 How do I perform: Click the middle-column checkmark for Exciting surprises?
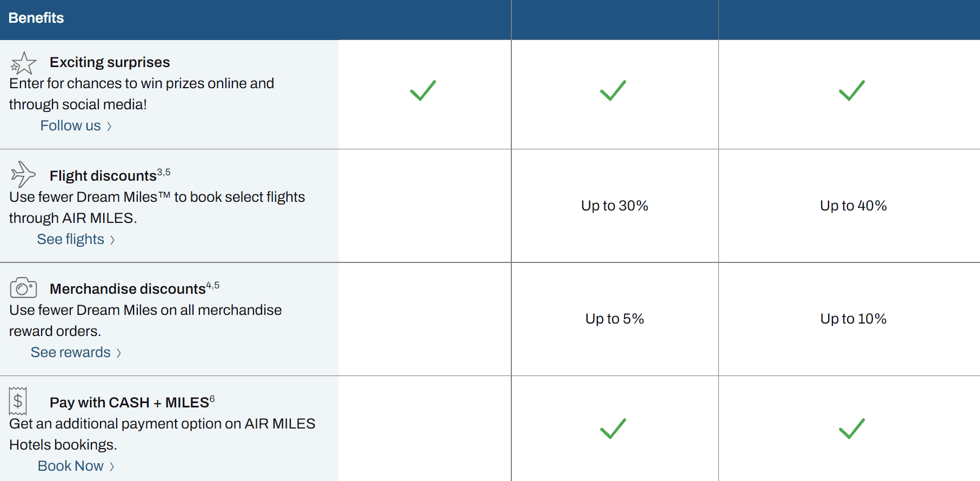(x=613, y=90)
